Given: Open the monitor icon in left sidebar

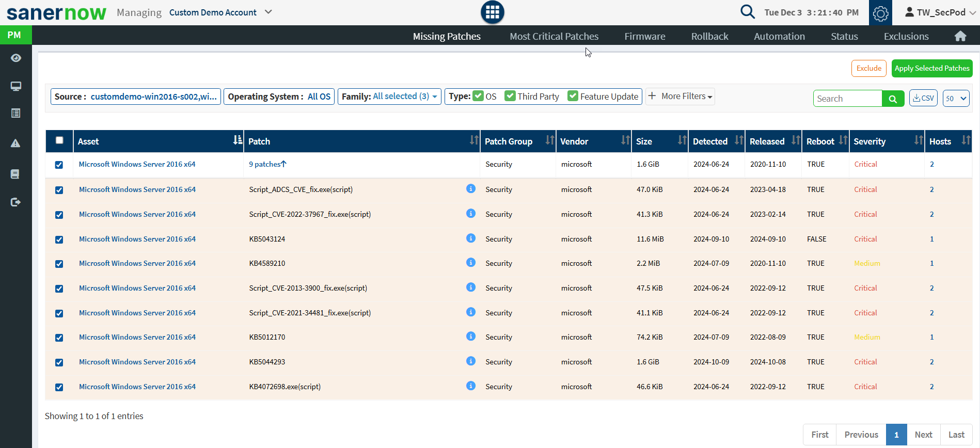Looking at the screenshot, I should point(16,86).
